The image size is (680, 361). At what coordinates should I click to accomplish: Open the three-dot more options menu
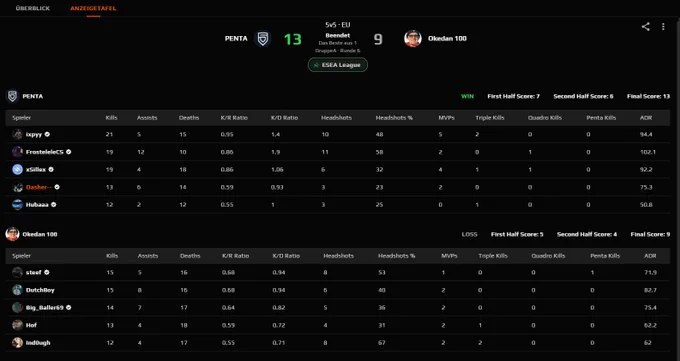[663, 26]
